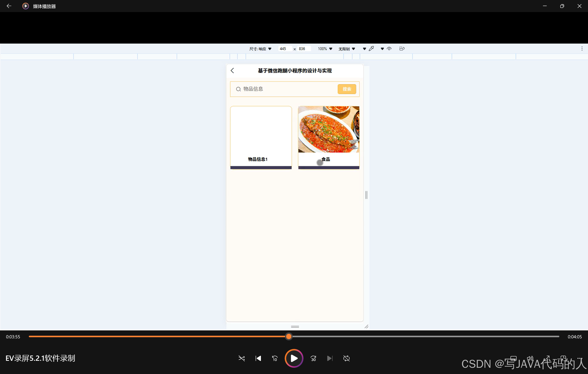Viewport: 588px width, 374px height.
Task: Open the fish dish thumbnail image
Action: click(x=328, y=129)
